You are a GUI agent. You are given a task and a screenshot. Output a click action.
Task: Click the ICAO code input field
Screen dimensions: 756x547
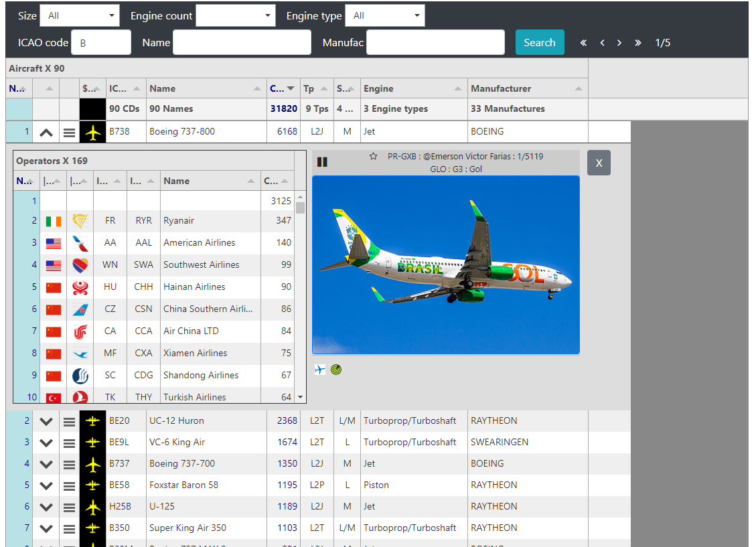(x=101, y=42)
